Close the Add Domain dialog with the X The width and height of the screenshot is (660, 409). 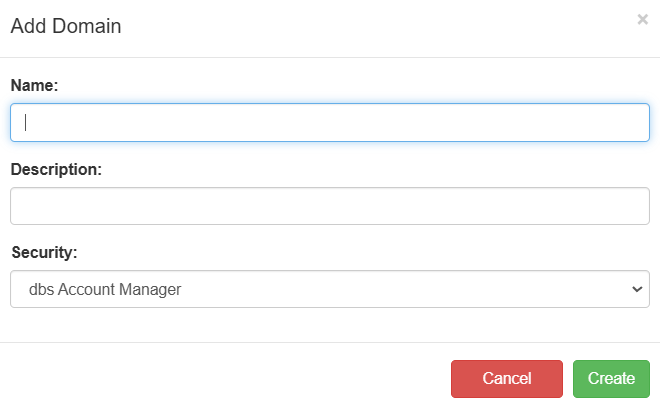click(x=642, y=19)
